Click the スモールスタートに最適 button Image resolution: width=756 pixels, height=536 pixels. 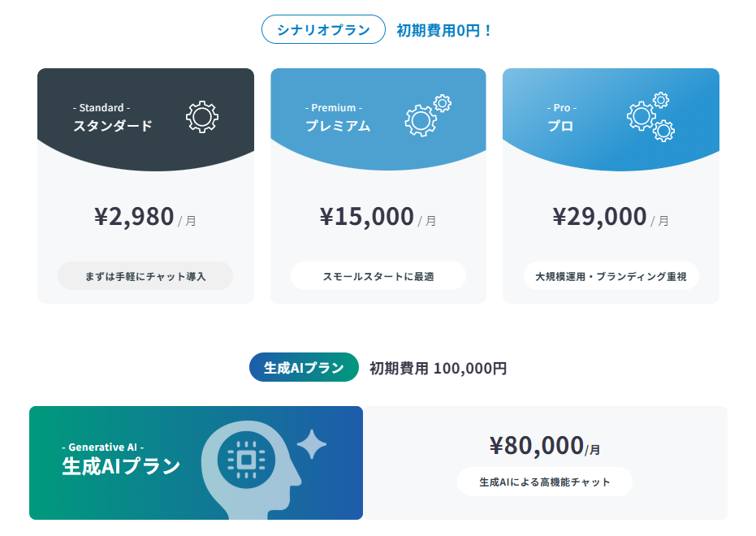point(378,276)
